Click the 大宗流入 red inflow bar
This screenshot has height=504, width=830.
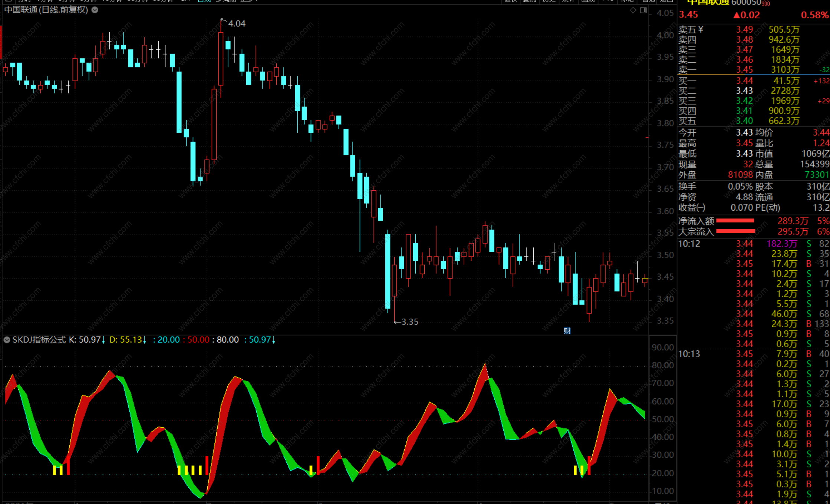[735, 231]
